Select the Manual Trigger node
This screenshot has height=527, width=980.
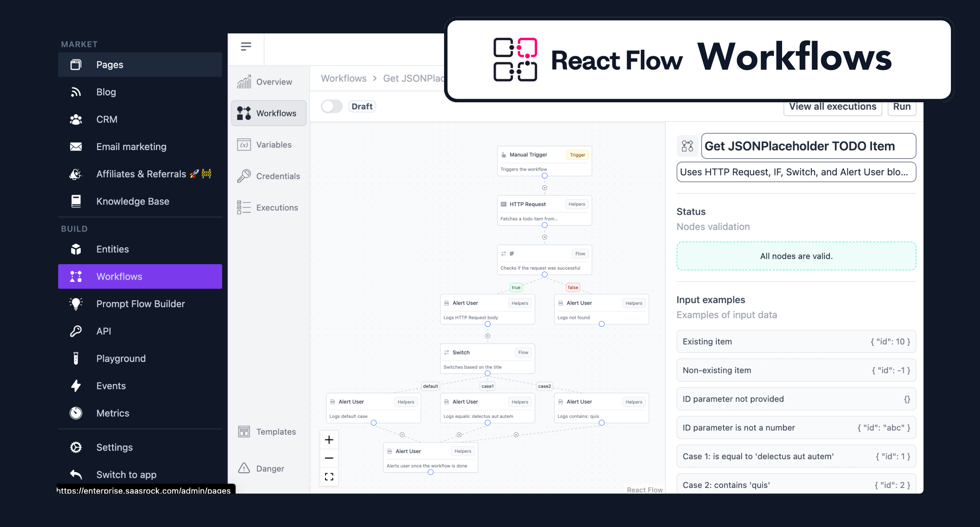click(544, 161)
